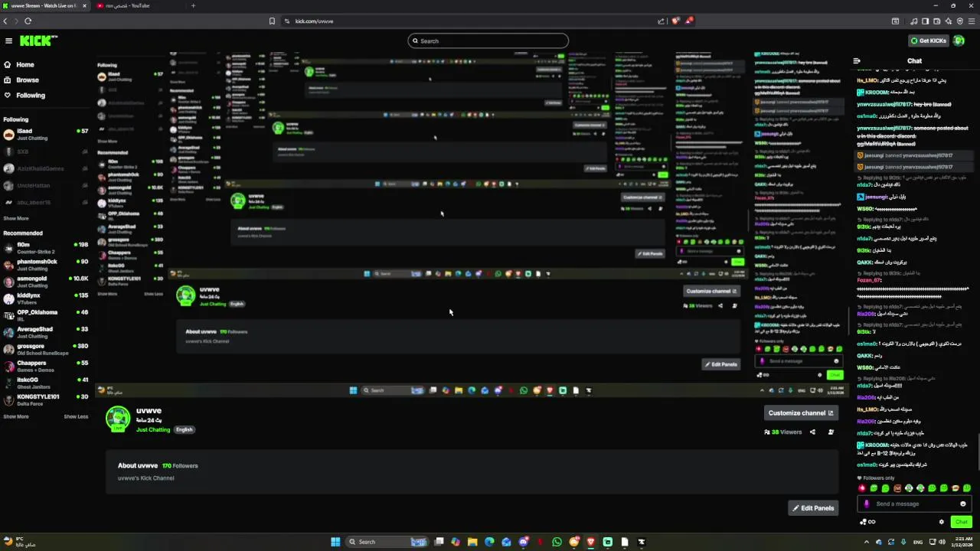This screenshot has height=551, width=980.
Task: Select the brown quick emote
Action: tap(897, 488)
